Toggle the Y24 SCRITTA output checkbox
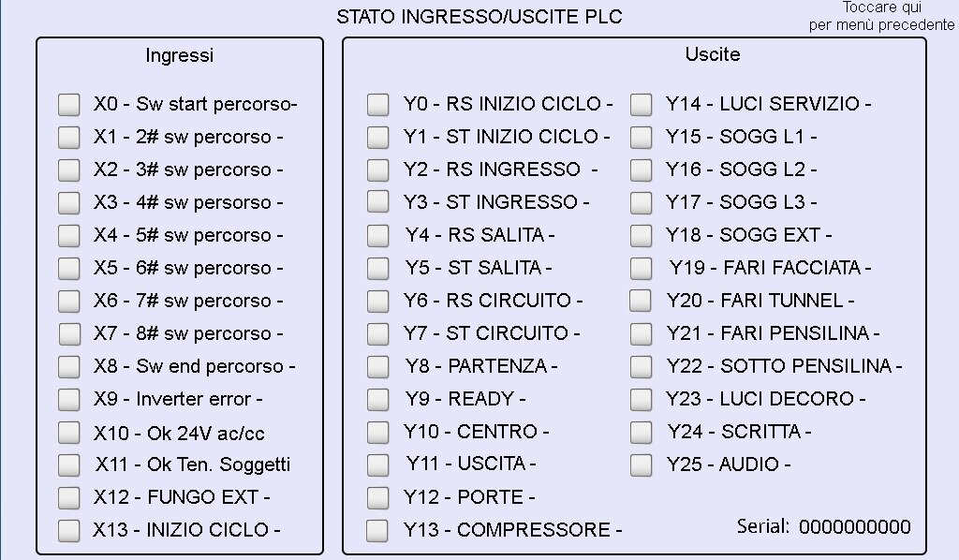The image size is (959, 560). tap(642, 432)
